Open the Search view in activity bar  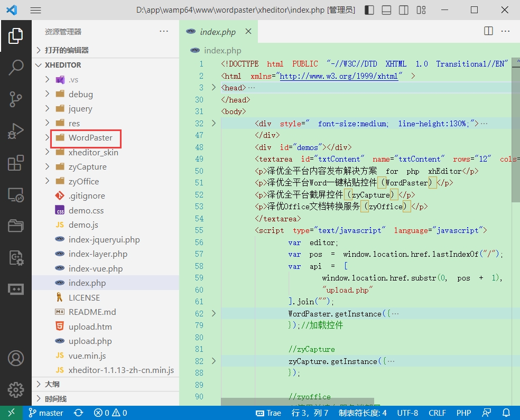tap(15, 67)
